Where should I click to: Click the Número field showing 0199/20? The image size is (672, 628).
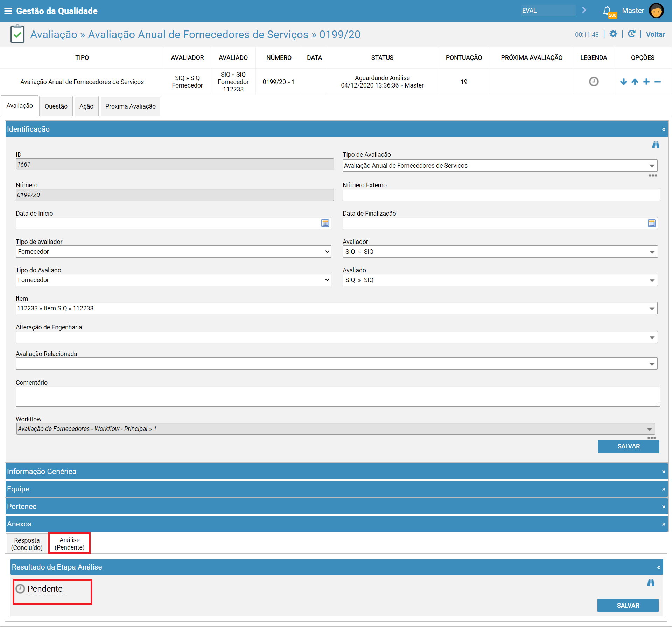tap(175, 195)
